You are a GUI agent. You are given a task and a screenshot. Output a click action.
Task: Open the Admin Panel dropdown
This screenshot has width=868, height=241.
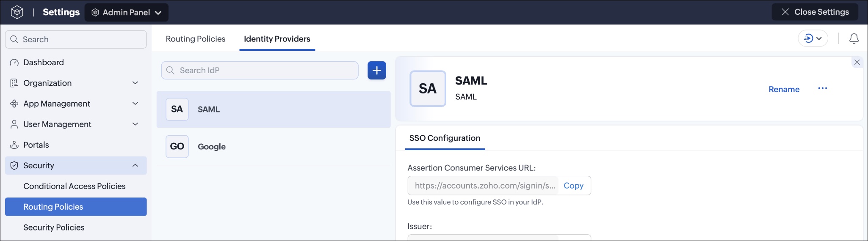(127, 12)
